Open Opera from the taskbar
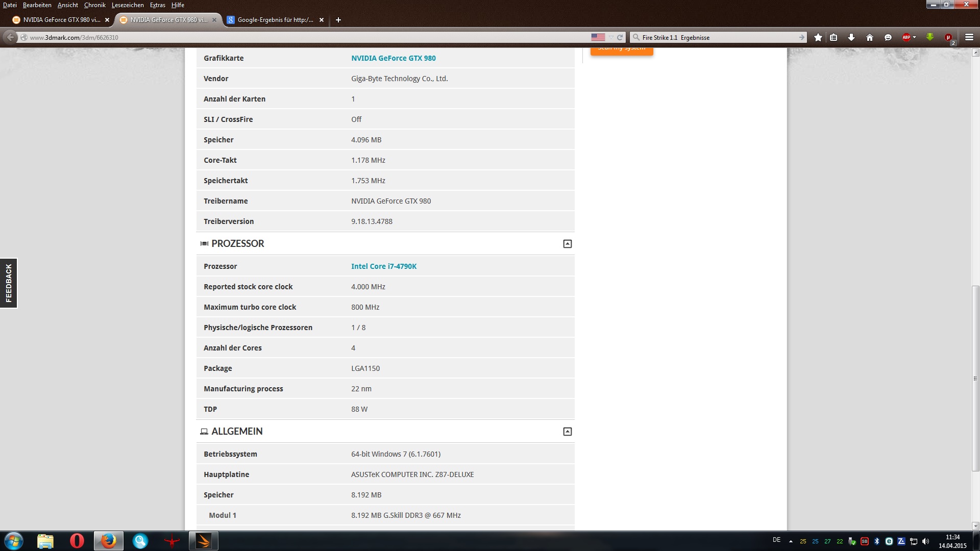The width and height of the screenshot is (980, 551). tap(77, 541)
